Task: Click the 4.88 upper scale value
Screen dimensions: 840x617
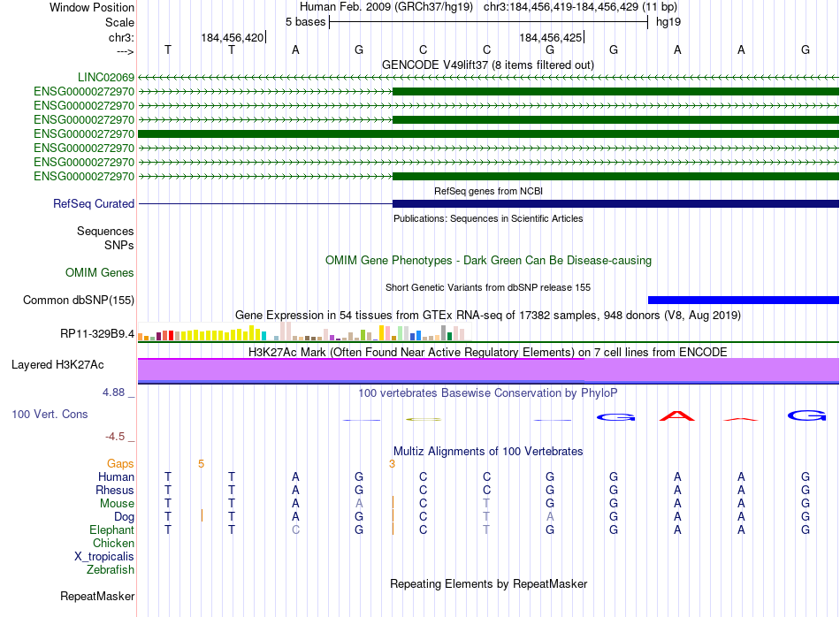Action: pyautogui.click(x=113, y=392)
